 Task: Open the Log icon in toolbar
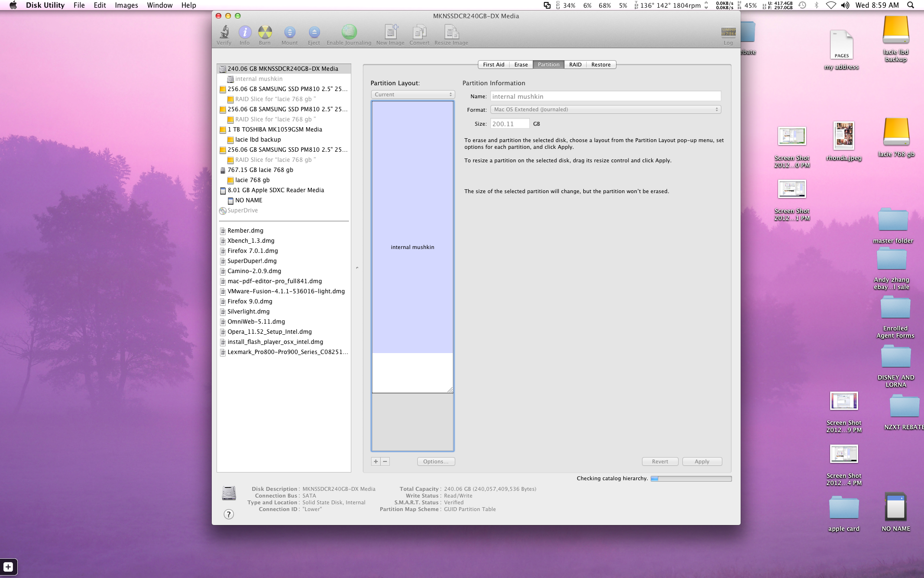point(728,32)
